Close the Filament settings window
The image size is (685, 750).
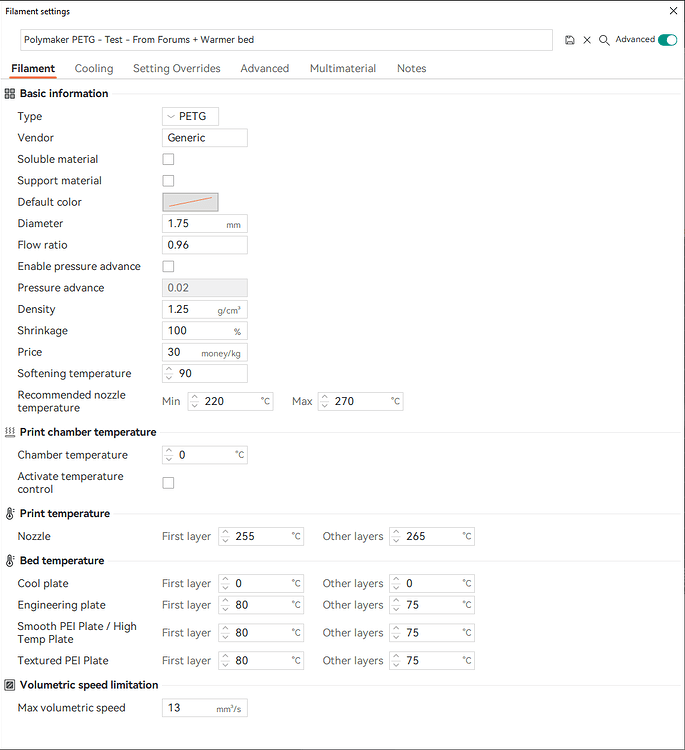[673, 11]
